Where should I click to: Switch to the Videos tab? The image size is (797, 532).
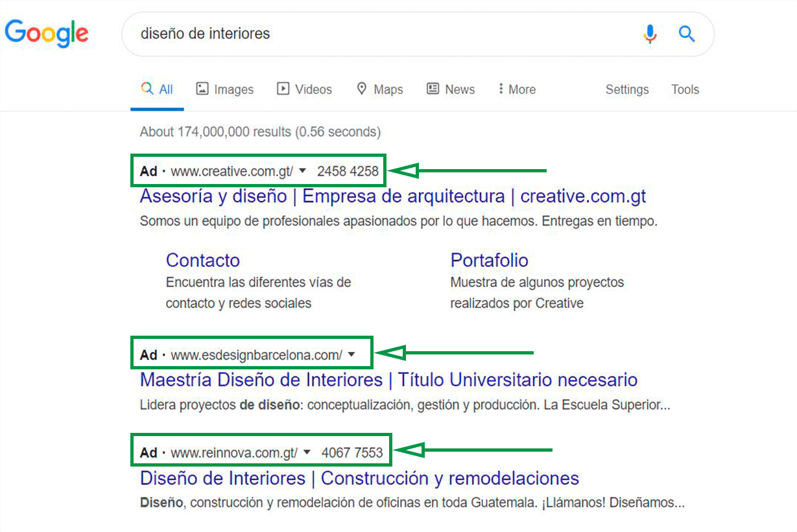pyautogui.click(x=304, y=89)
